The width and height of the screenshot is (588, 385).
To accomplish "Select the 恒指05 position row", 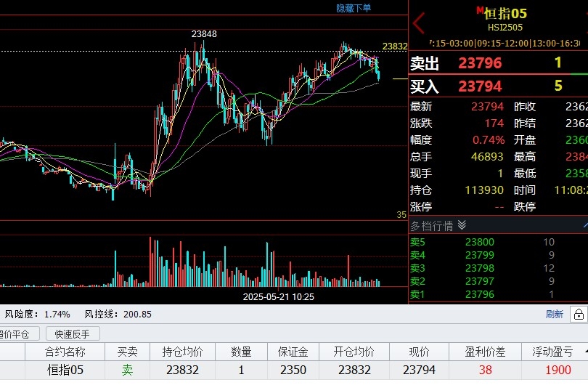I will 294,370.
